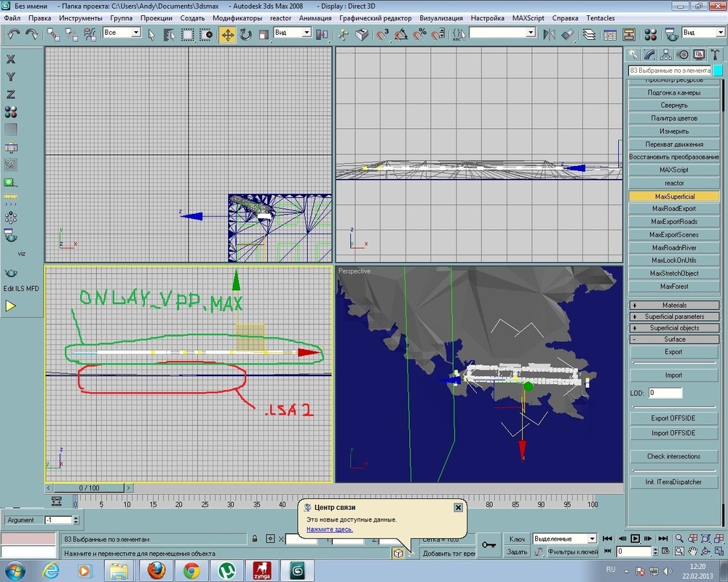728x582 pixels.
Task: Expand the Materials rollout
Action: 674,306
